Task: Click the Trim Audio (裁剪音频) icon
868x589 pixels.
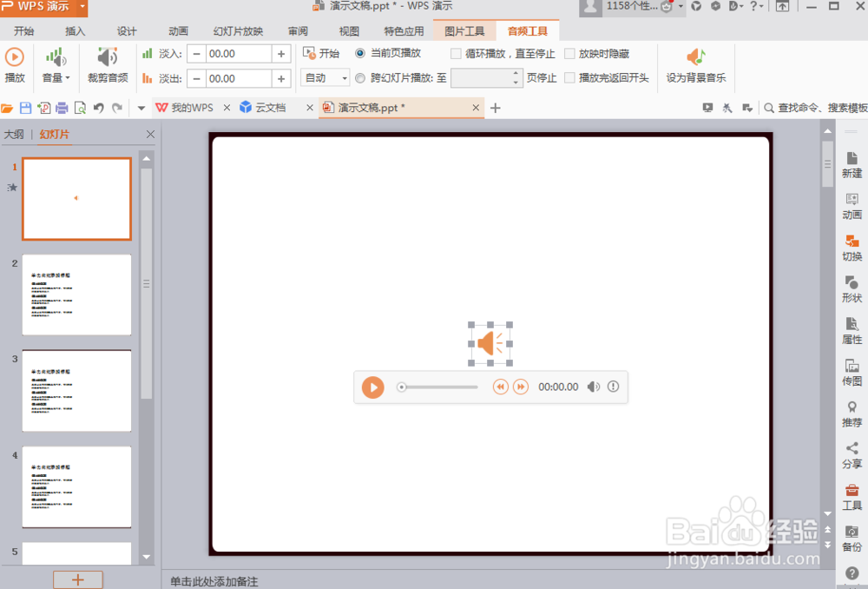Action: [108, 57]
